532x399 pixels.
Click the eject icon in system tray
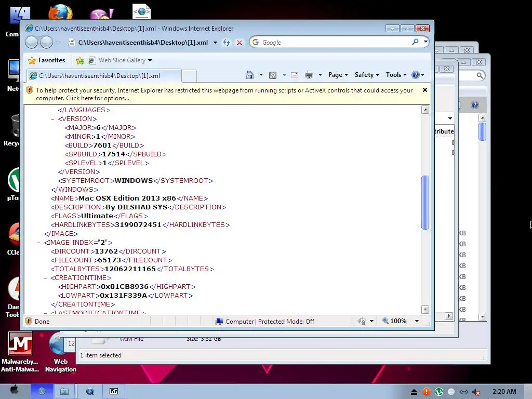tap(414, 392)
